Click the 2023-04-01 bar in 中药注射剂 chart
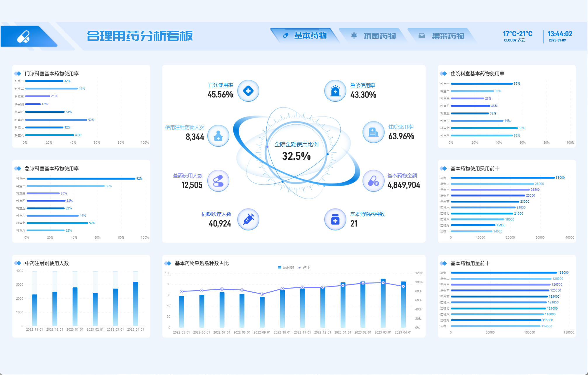 136,304
